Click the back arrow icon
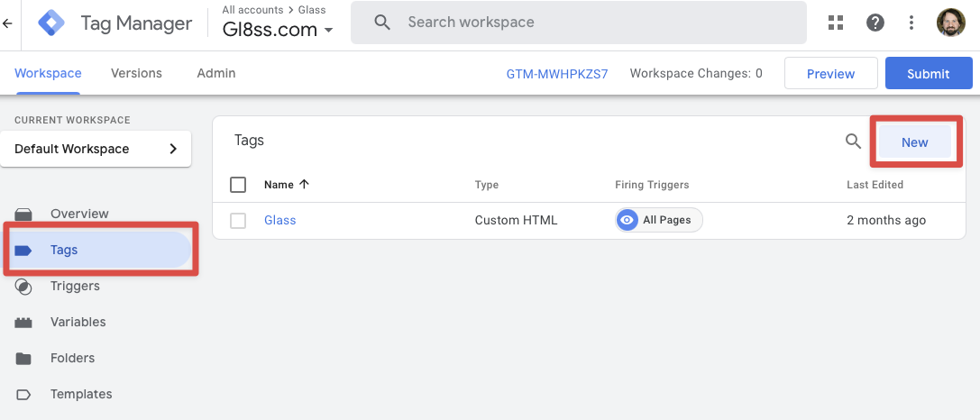 click(x=7, y=23)
